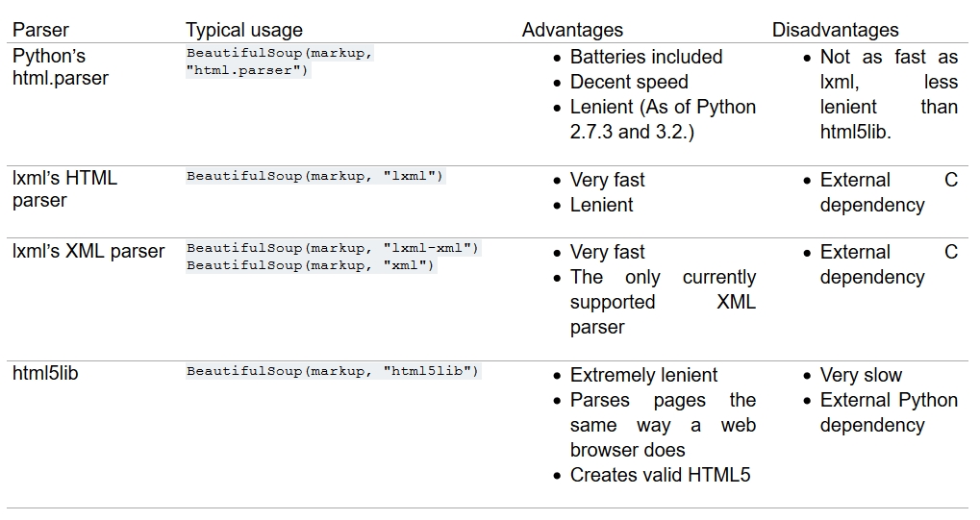
Task: Click the "External Python dependency" bullet
Action: (888, 412)
